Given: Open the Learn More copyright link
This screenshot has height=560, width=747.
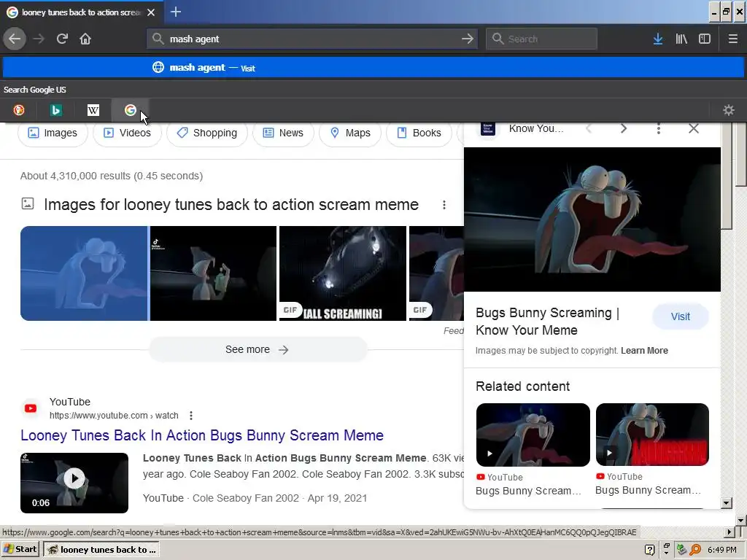Looking at the screenshot, I should (644, 351).
